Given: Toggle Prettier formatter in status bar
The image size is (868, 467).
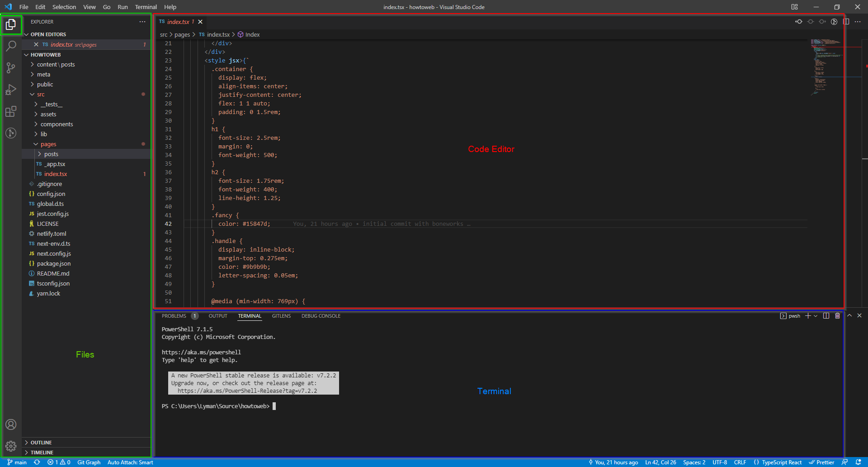Looking at the screenshot, I should click(x=821, y=462).
